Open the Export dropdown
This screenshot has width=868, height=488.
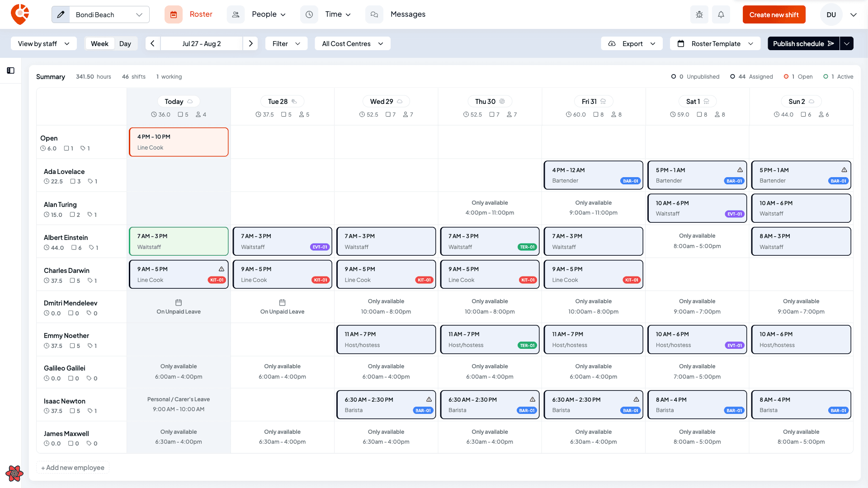[632, 43]
